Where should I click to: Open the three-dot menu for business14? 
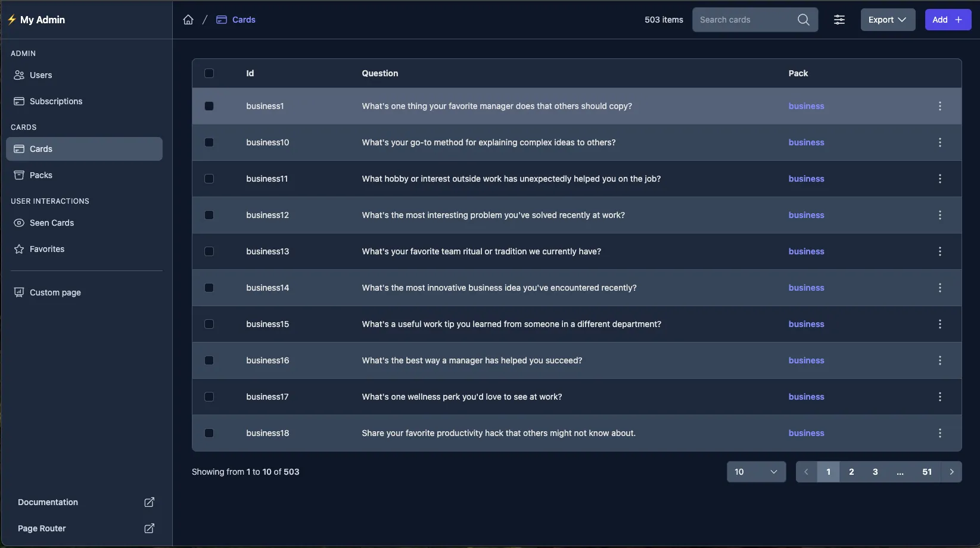[939, 288]
